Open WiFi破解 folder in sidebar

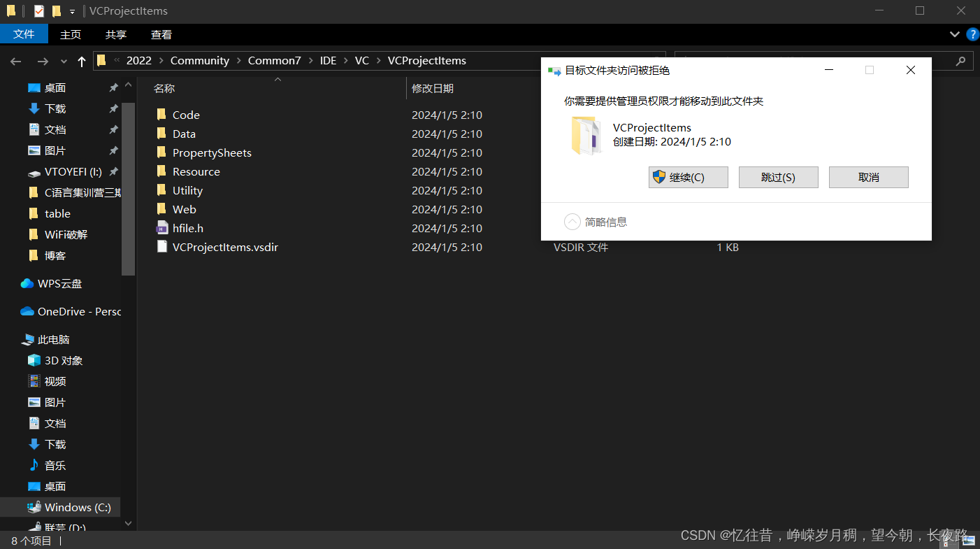coord(58,234)
